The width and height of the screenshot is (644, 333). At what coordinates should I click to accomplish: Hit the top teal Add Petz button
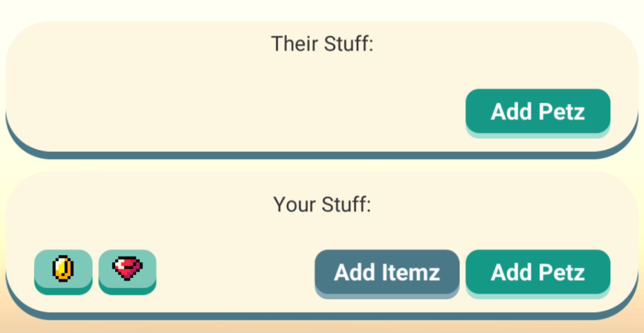pos(538,111)
